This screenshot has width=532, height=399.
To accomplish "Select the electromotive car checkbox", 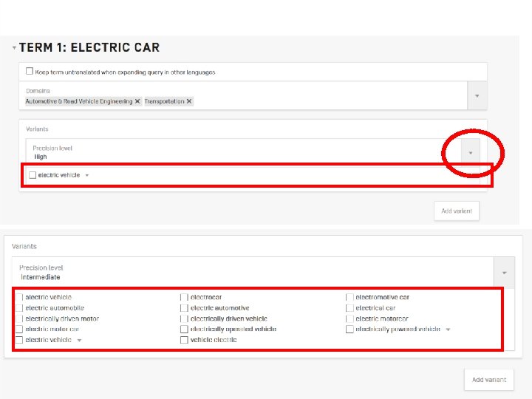I will click(349, 297).
